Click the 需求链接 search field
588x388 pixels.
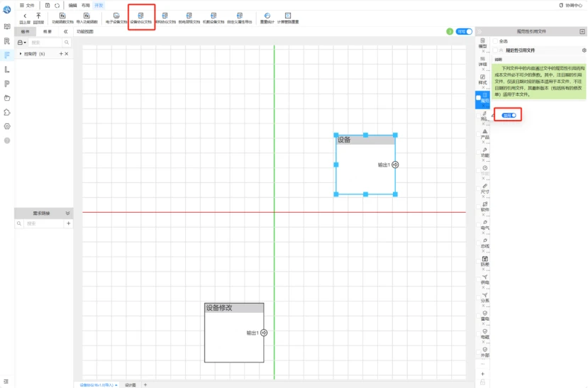click(x=43, y=223)
